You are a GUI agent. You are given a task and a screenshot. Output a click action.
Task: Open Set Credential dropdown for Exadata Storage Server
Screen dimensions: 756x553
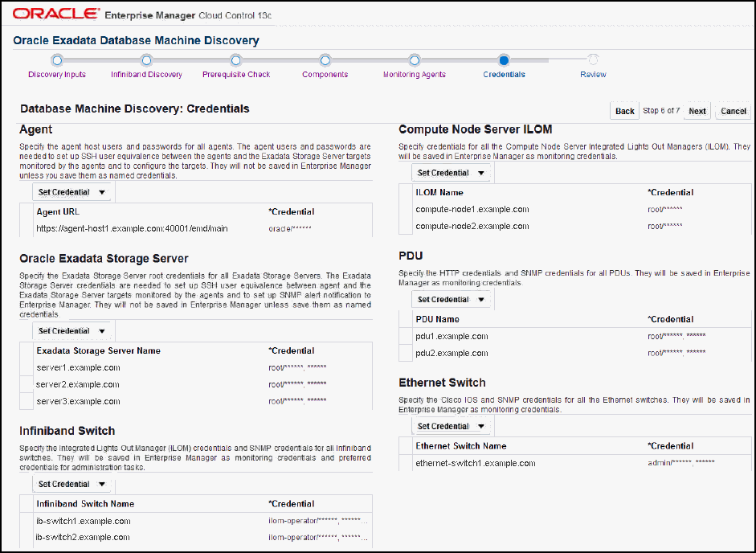(72, 331)
